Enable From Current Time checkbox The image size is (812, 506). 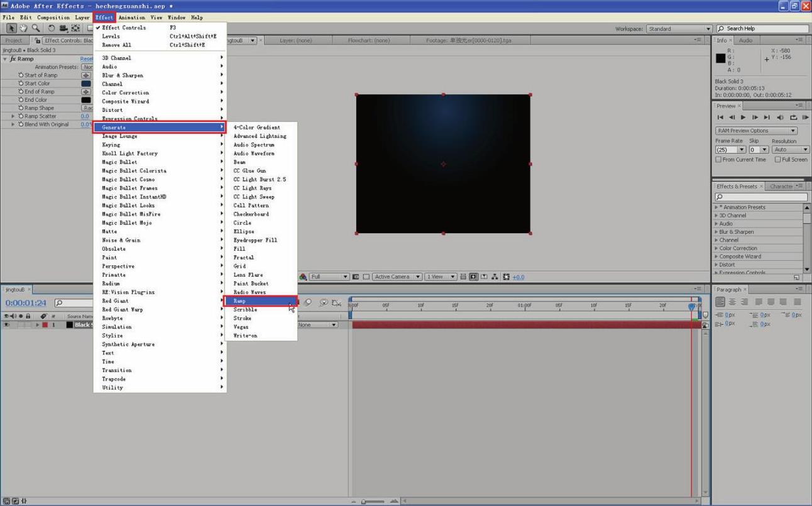click(718, 160)
